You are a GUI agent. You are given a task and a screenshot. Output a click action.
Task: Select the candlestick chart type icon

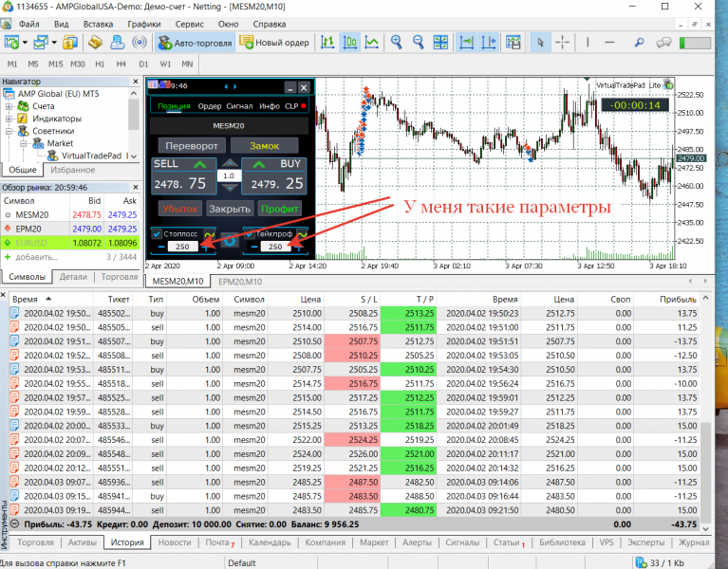point(349,43)
